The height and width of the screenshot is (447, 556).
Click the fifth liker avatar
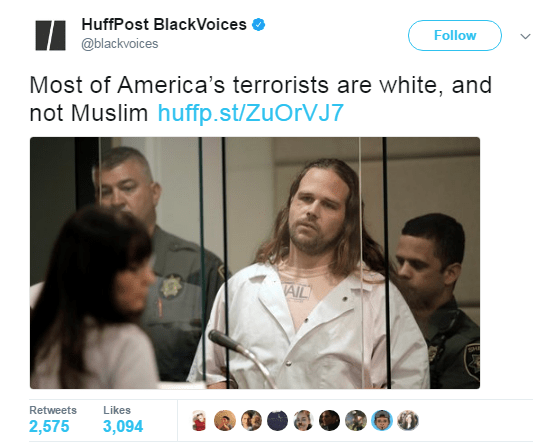pos(304,420)
